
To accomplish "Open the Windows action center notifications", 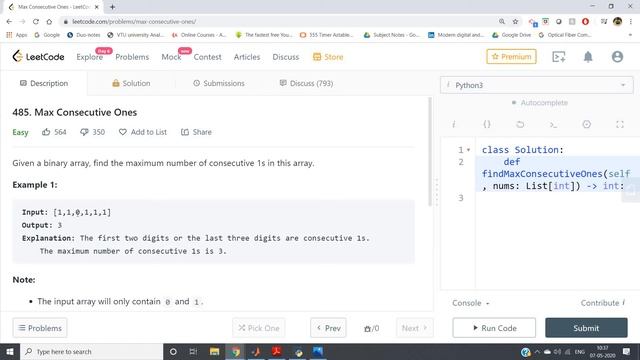I will [x=627, y=351].
